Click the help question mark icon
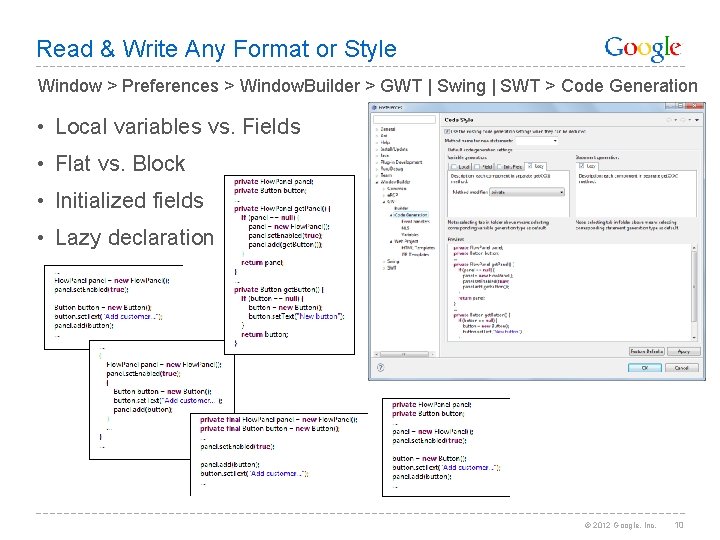The image size is (720, 540). click(x=381, y=367)
